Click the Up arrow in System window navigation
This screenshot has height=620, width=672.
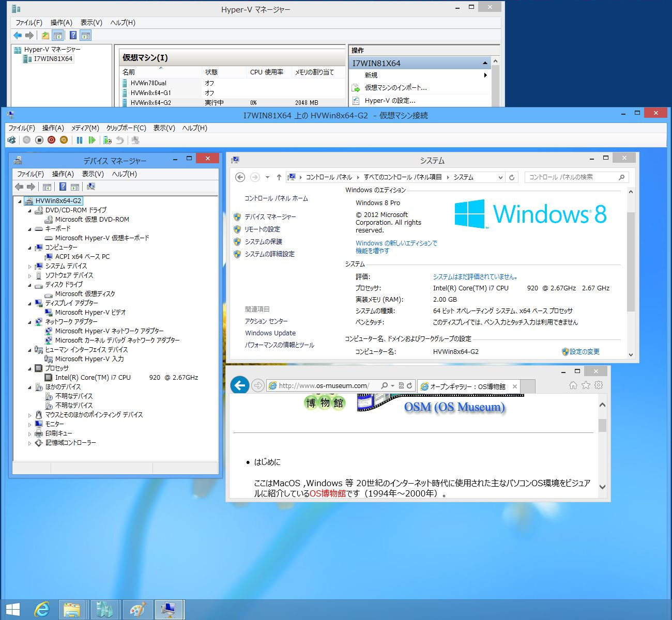click(x=279, y=177)
